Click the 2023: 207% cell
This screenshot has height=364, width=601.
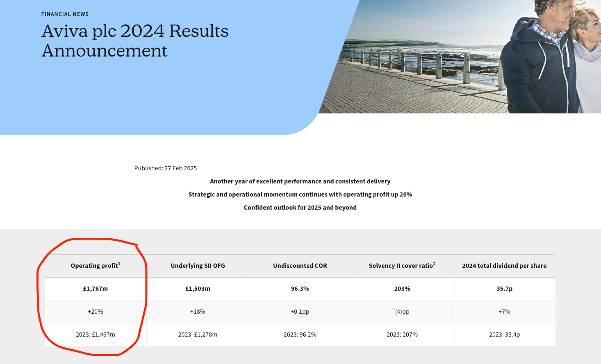coord(402,335)
